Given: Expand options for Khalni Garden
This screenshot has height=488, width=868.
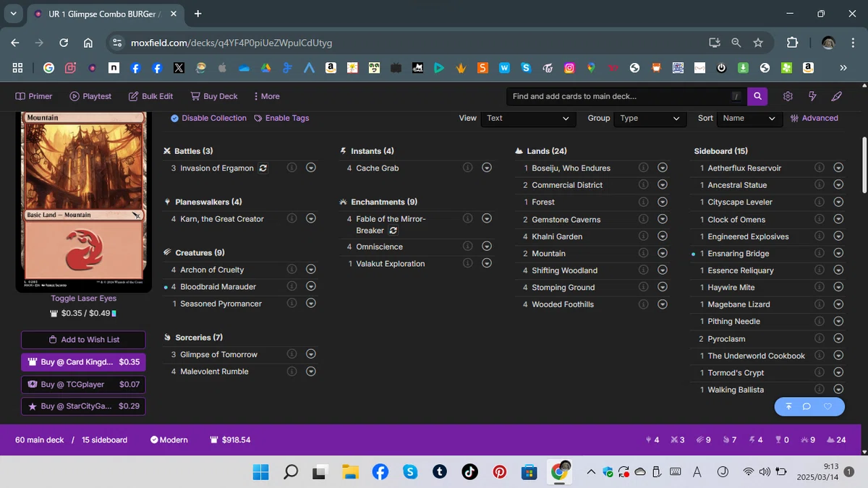Looking at the screenshot, I should [663, 236].
